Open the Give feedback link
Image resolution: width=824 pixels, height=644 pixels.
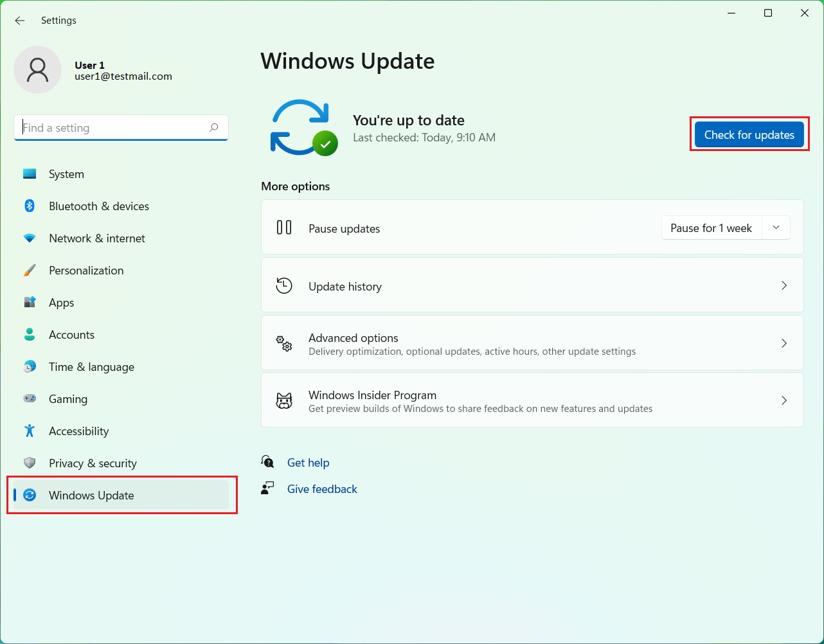click(321, 488)
